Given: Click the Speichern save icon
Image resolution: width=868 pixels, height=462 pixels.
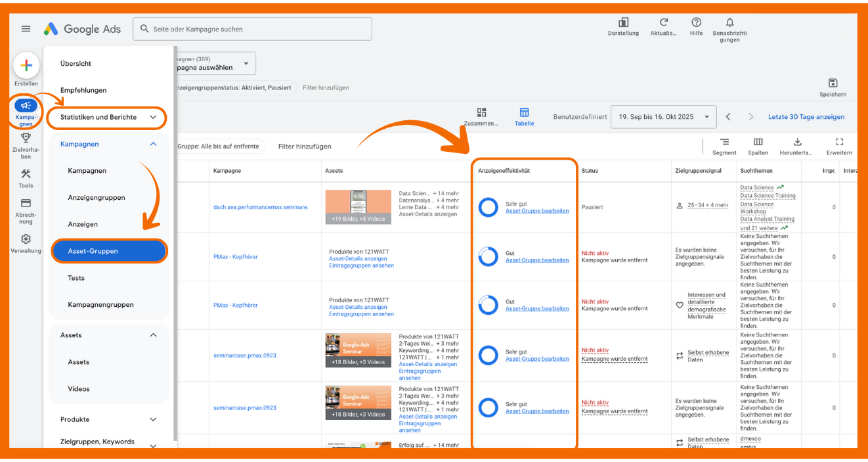Looking at the screenshot, I should [x=833, y=83].
